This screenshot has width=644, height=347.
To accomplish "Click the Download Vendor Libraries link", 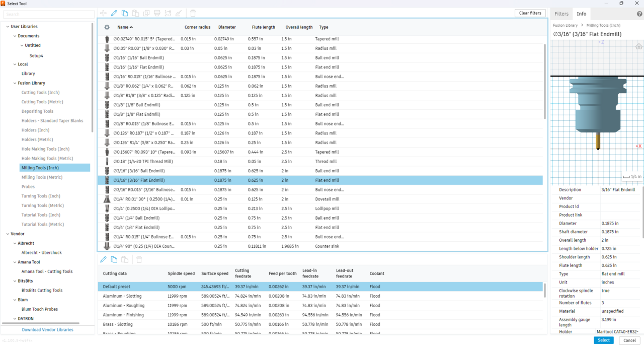I will [x=47, y=330].
